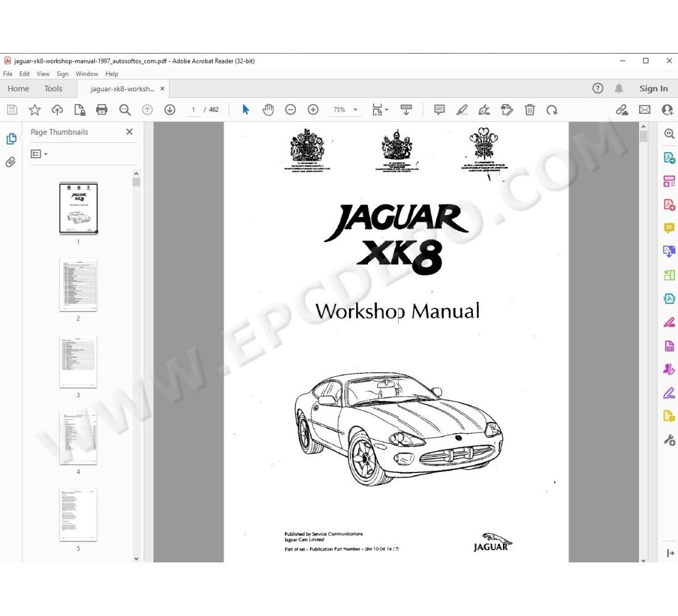Click the Save file icon
The image size is (678, 616).
[x=12, y=110]
